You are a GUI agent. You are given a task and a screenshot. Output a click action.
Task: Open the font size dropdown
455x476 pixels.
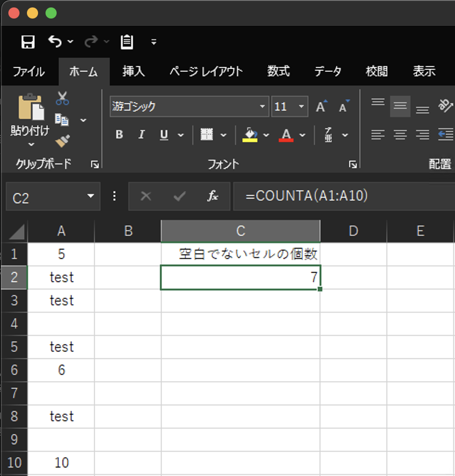(x=300, y=106)
